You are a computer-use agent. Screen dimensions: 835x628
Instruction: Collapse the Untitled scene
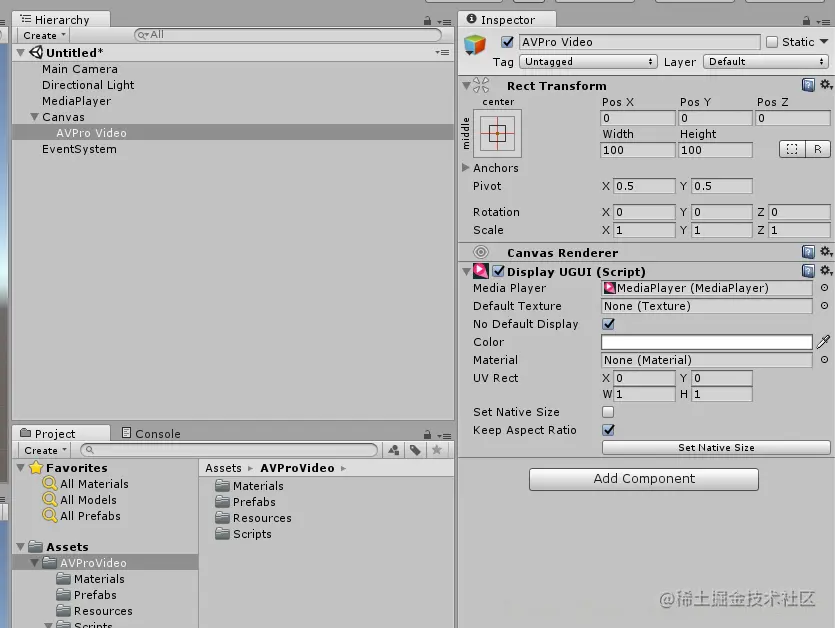click(x=21, y=52)
